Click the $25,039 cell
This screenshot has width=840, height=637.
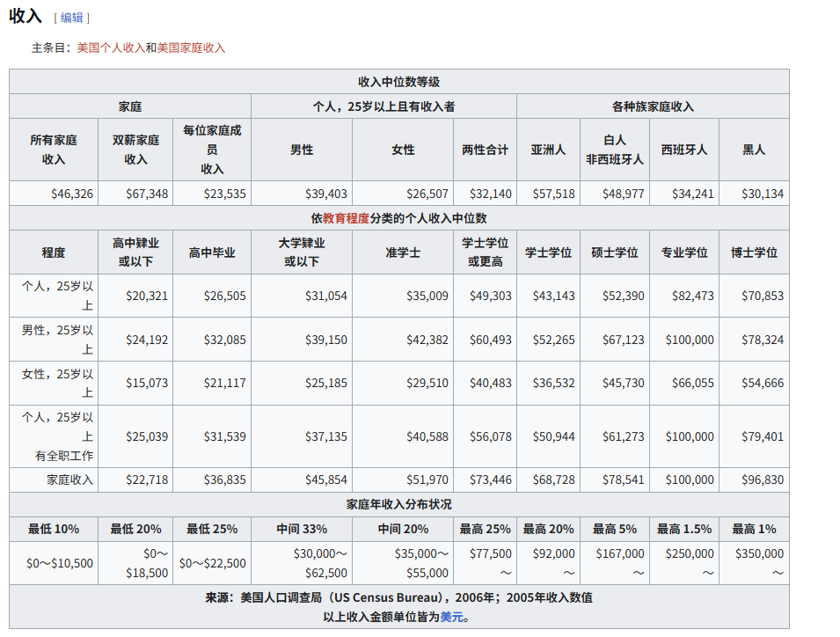tap(135, 436)
